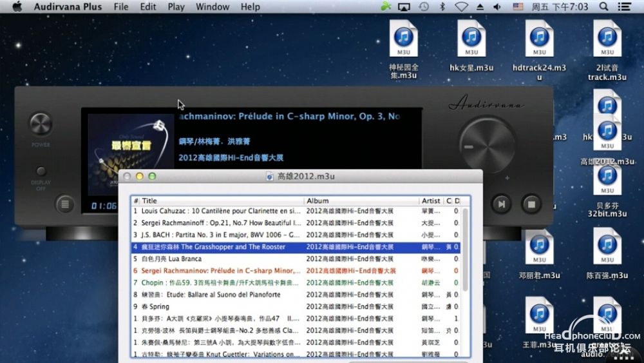Image resolution: width=644 pixels, height=363 pixels.
Task: Click the 高雄2012.m3u window title icon
Action: pyautogui.click(x=270, y=177)
